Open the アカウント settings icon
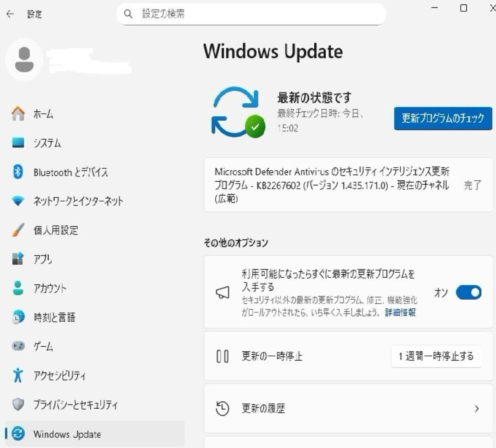 tap(18, 288)
